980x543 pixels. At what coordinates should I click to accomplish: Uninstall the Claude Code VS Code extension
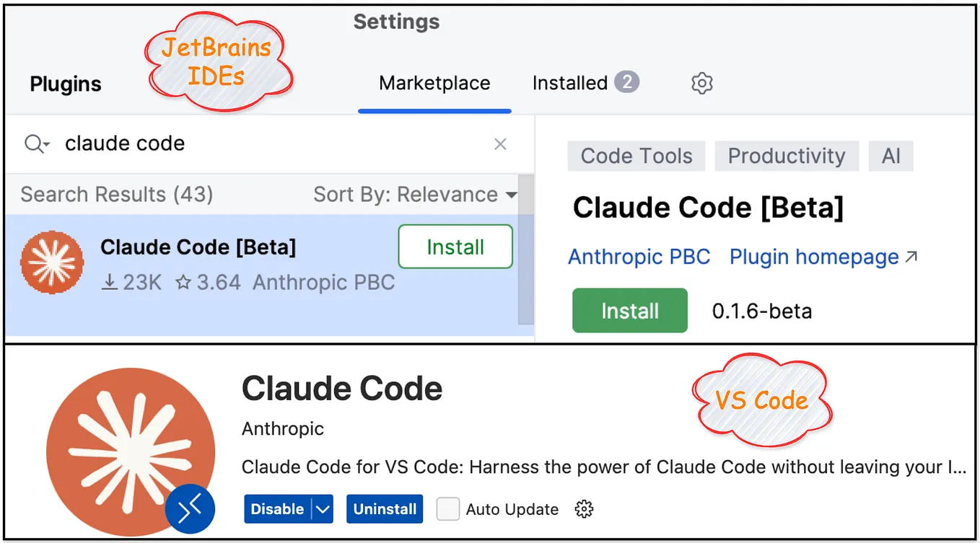pos(385,508)
